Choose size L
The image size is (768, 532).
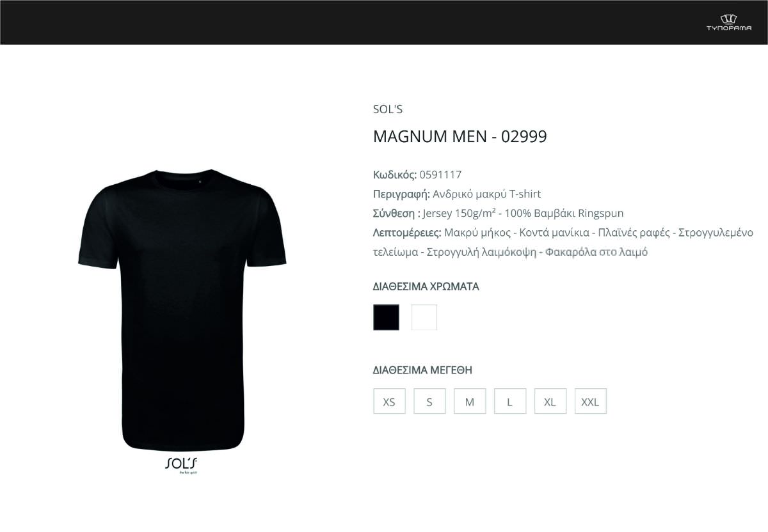click(x=510, y=402)
